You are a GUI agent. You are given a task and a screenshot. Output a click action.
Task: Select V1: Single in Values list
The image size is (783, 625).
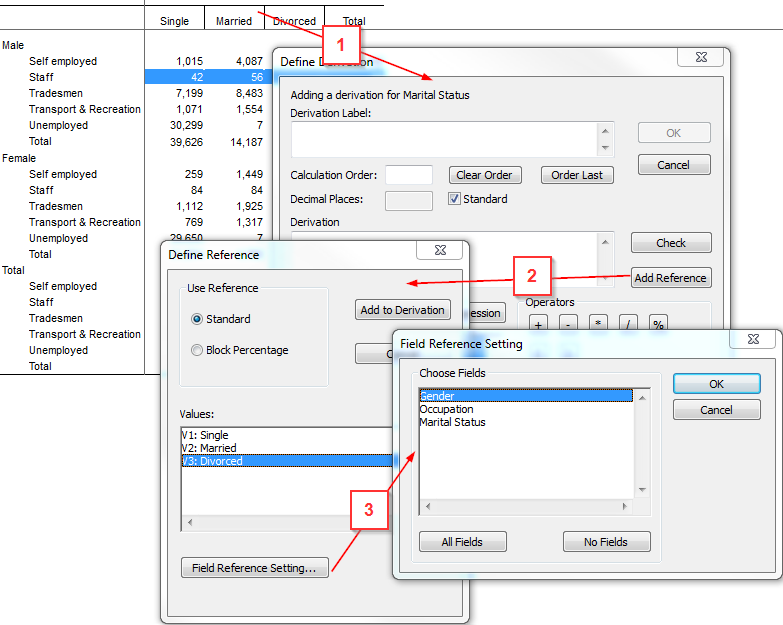coord(205,435)
